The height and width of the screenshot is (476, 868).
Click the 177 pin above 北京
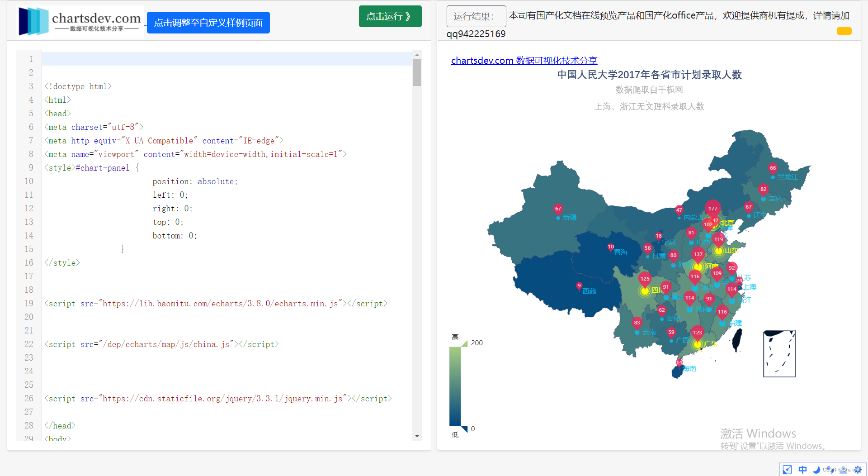(713, 209)
